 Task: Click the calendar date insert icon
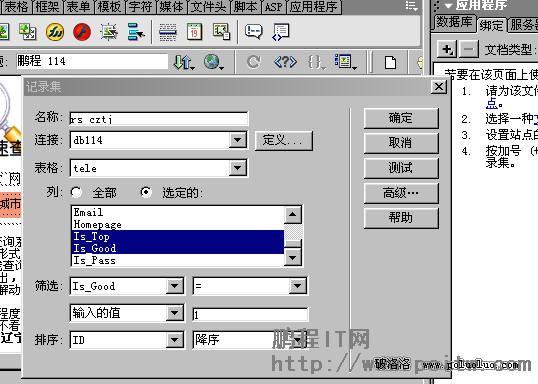point(194,32)
